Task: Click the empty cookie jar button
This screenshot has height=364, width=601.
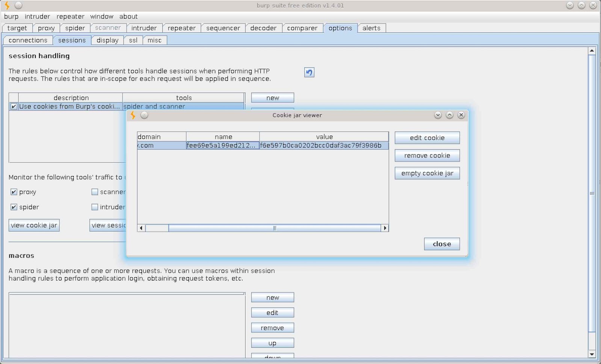Action: tap(427, 173)
